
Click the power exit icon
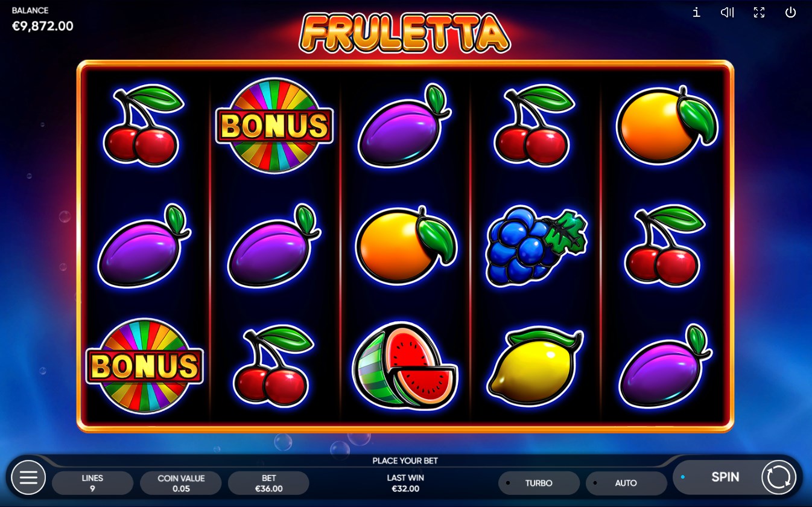790,12
